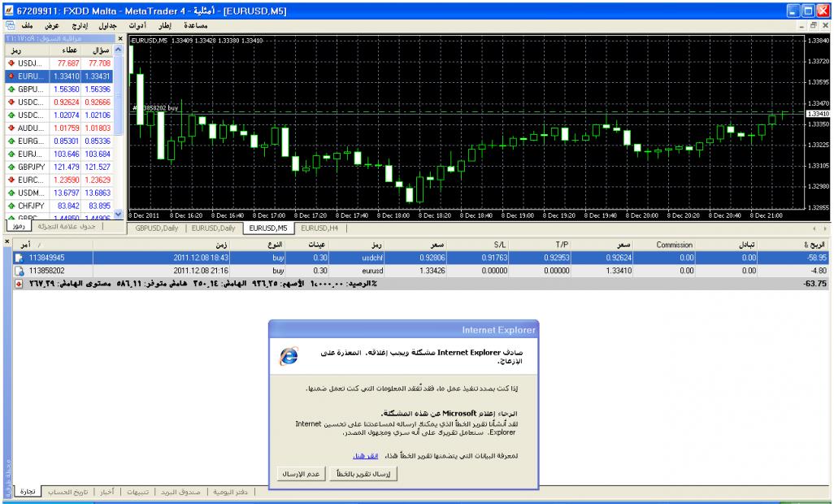Image resolution: width=834 pixels, height=504 pixels.
Task: Switch to the GBPUSD,Daily chart tab
Action: [158, 228]
